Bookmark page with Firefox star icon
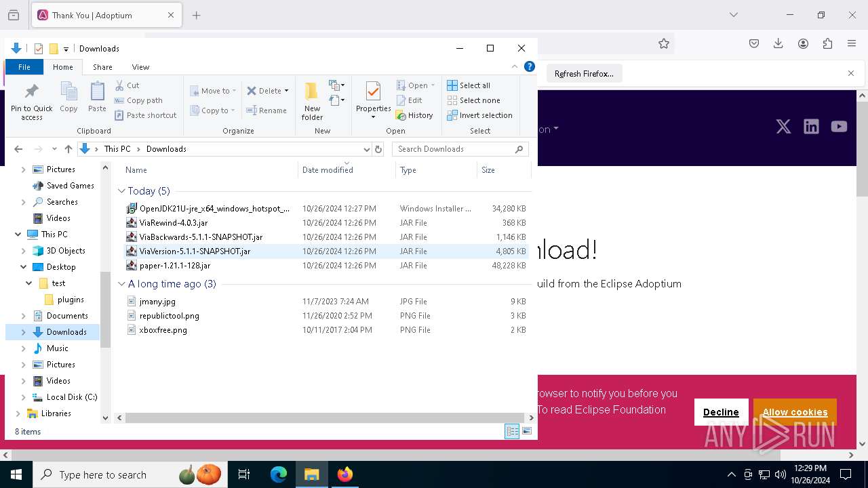868x488 pixels. 664,43
